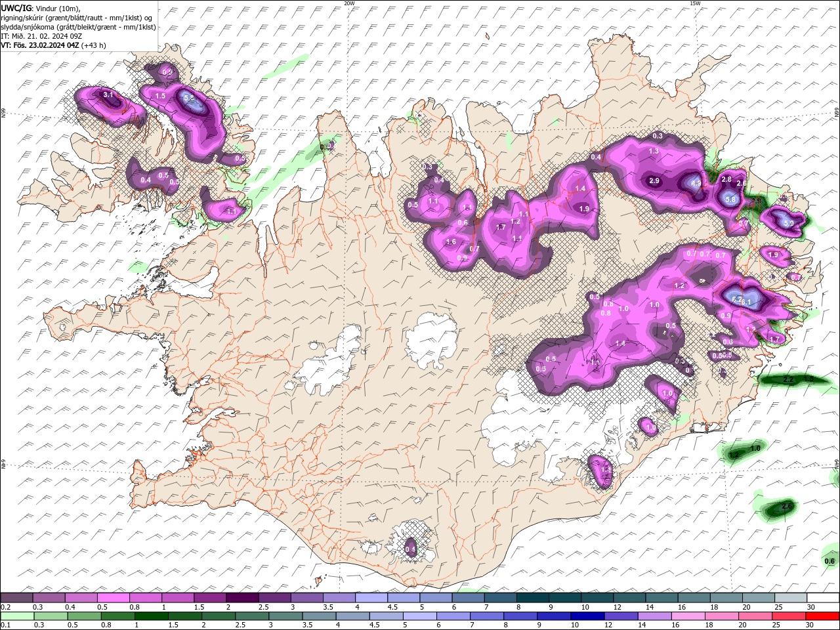Select the lavender 4.5 snow legend swatch

tap(403, 598)
